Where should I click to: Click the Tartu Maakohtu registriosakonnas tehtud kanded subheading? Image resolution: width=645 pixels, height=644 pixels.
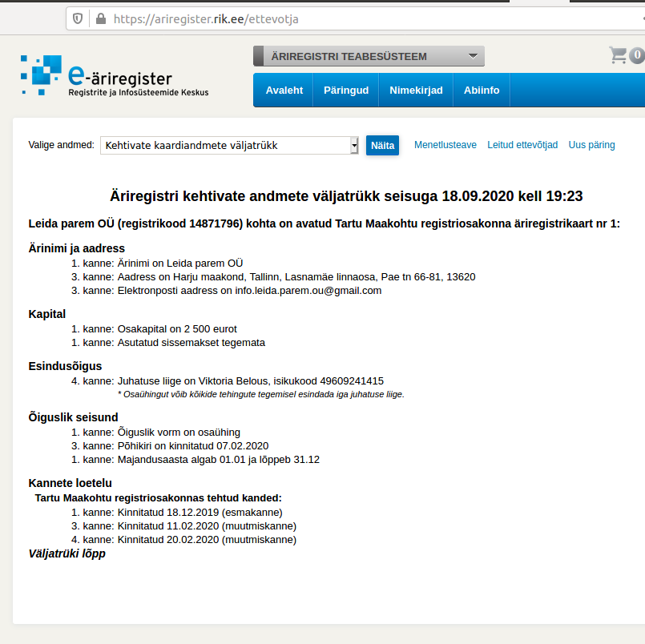159,498
